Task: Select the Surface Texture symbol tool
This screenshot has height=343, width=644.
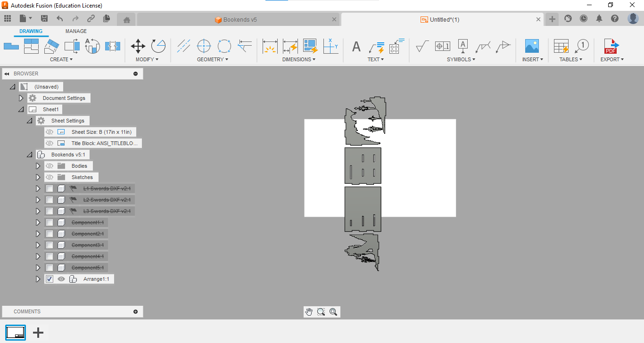Action: pos(422,46)
